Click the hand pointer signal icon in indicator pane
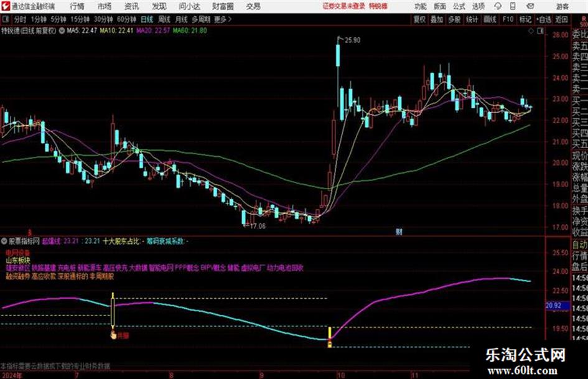The image size is (588, 379). (113, 335)
